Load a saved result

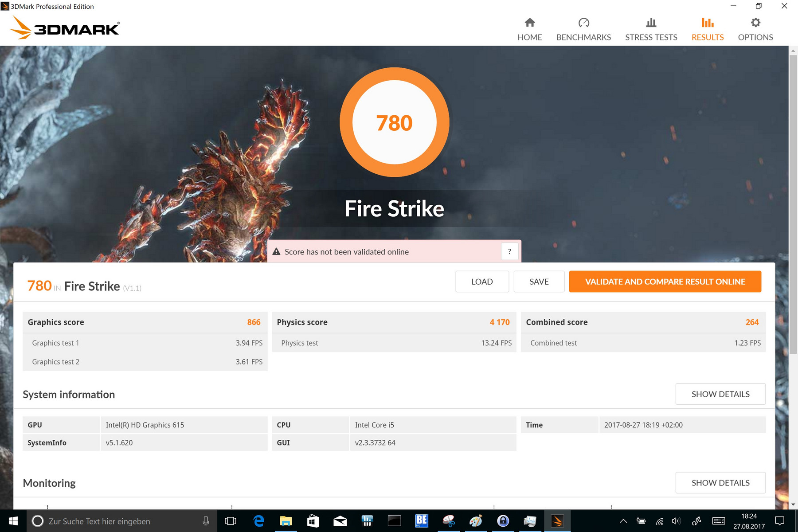pos(482,282)
